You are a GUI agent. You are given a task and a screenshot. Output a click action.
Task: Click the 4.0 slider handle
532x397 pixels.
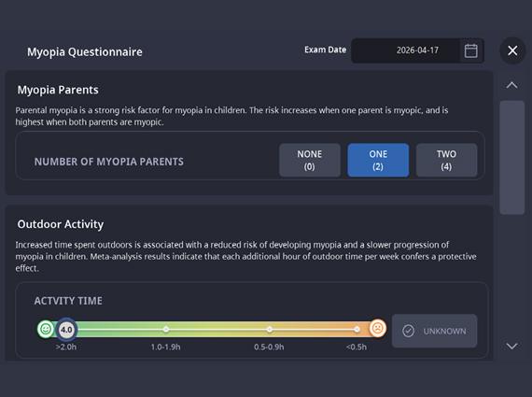tap(66, 330)
